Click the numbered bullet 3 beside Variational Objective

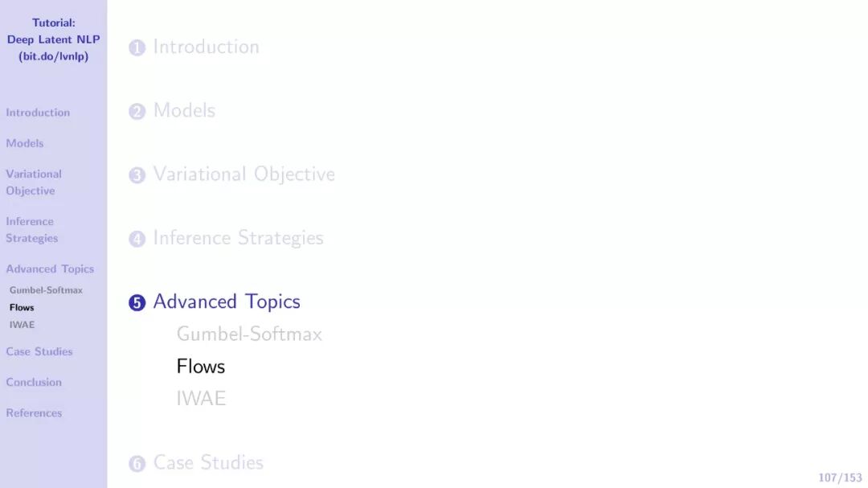137,175
